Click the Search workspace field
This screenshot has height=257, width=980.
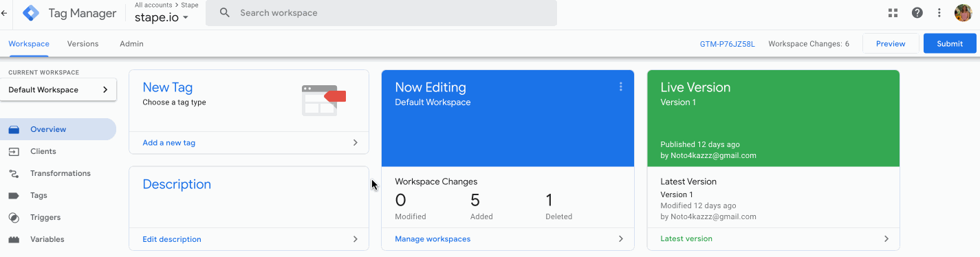(x=381, y=13)
